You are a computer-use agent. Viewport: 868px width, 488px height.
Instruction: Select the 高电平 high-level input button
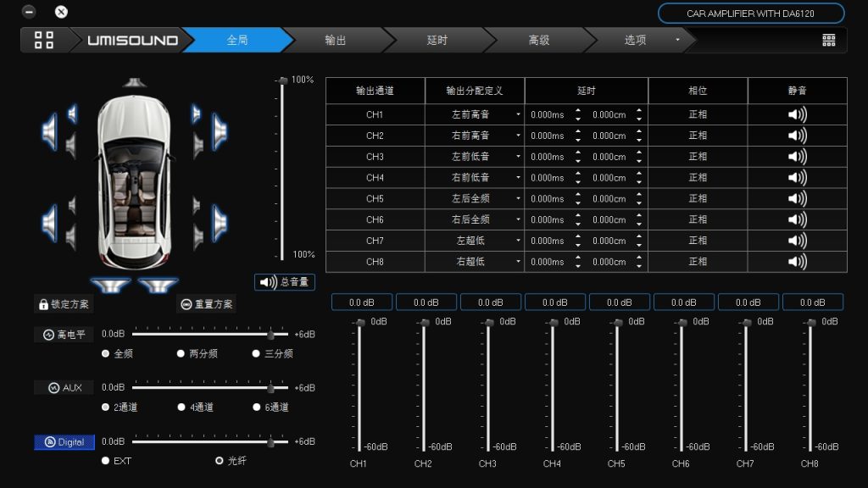pyautogui.click(x=64, y=334)
